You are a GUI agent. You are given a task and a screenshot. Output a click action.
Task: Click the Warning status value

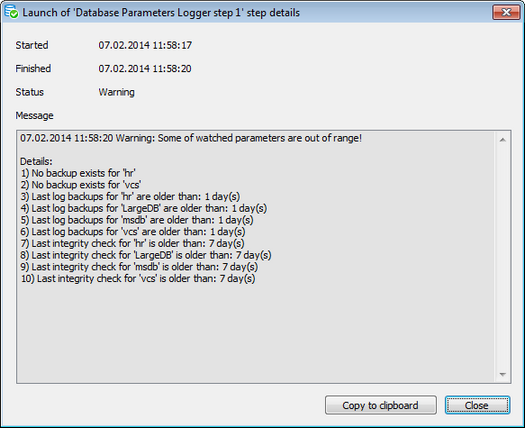[117, 92]
